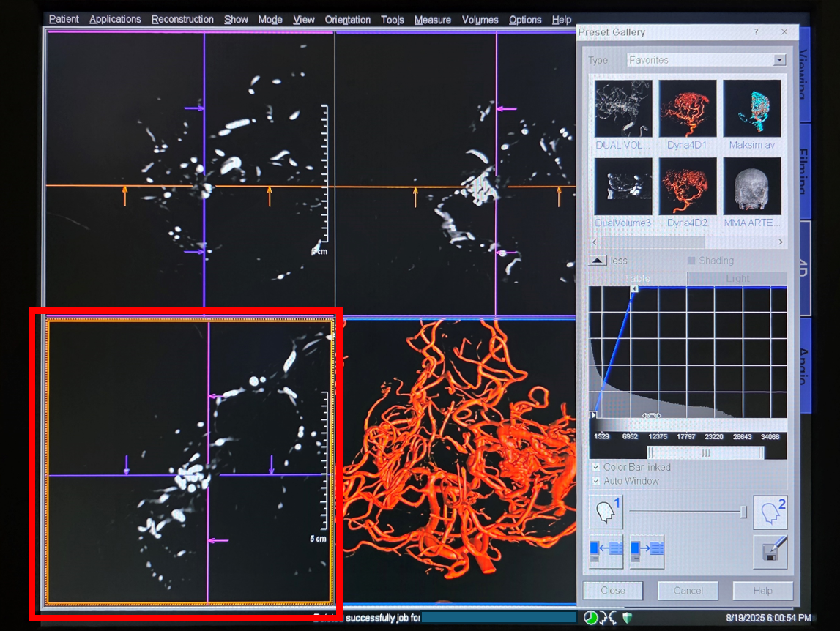Toggle the Color Bar linked checkbox

point(595,467)
